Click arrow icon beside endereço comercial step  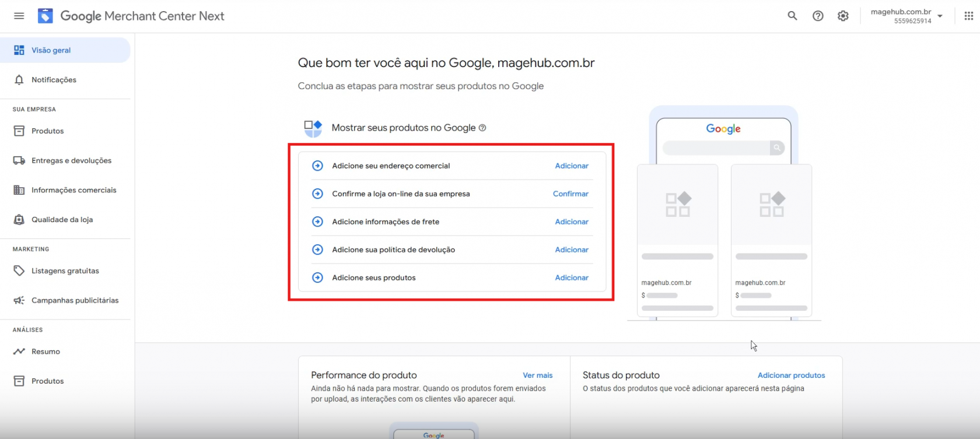[317, 166]
